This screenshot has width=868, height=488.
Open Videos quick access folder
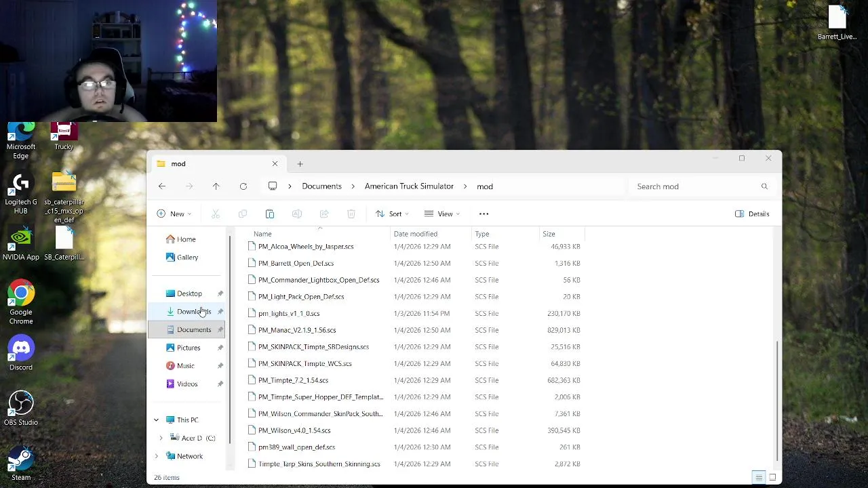tap(186, 384)
